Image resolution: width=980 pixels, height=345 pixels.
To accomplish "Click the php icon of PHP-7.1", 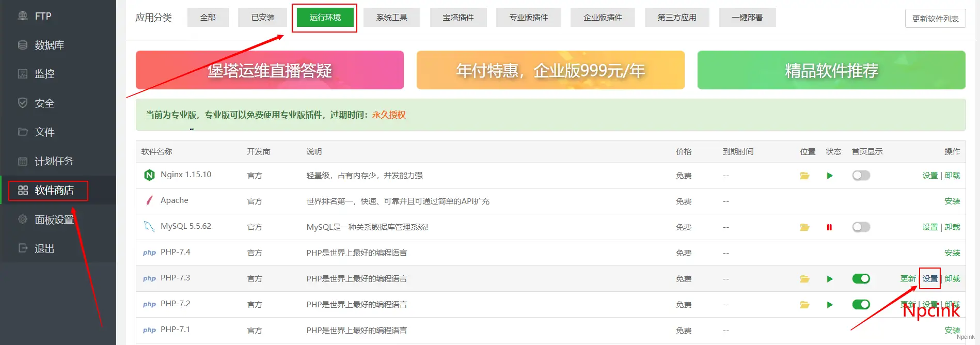I will point(149,330).
